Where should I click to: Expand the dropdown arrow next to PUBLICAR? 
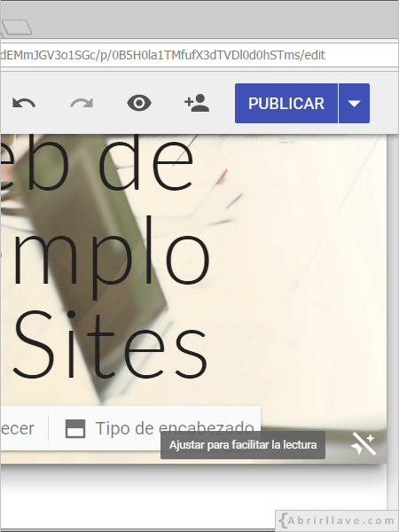354,103
